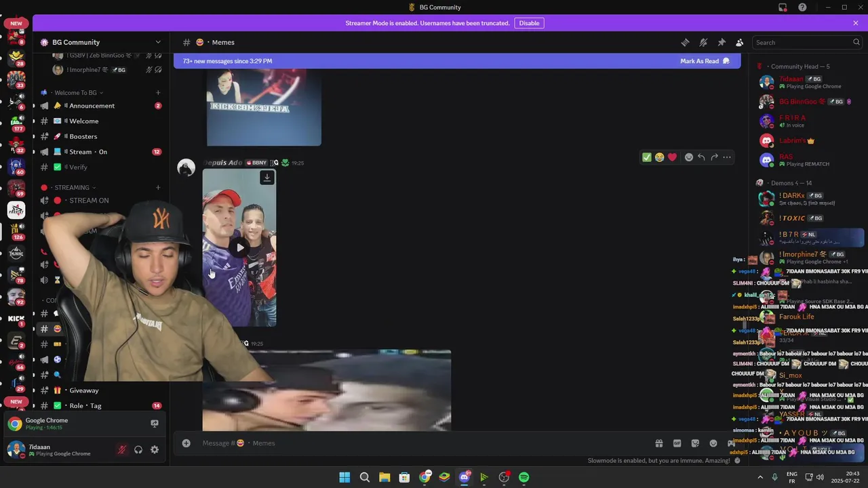Open File Explorer from the taskbar
Screen dimensions: 868x488
click(x=384, y=477)
